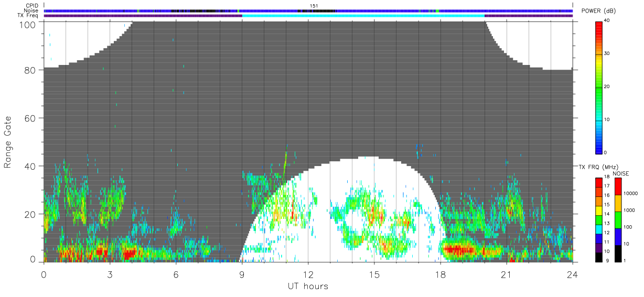Click the POWER (dB) colorbar title
The height and width of the screenshot is (297, 644).
598,11
